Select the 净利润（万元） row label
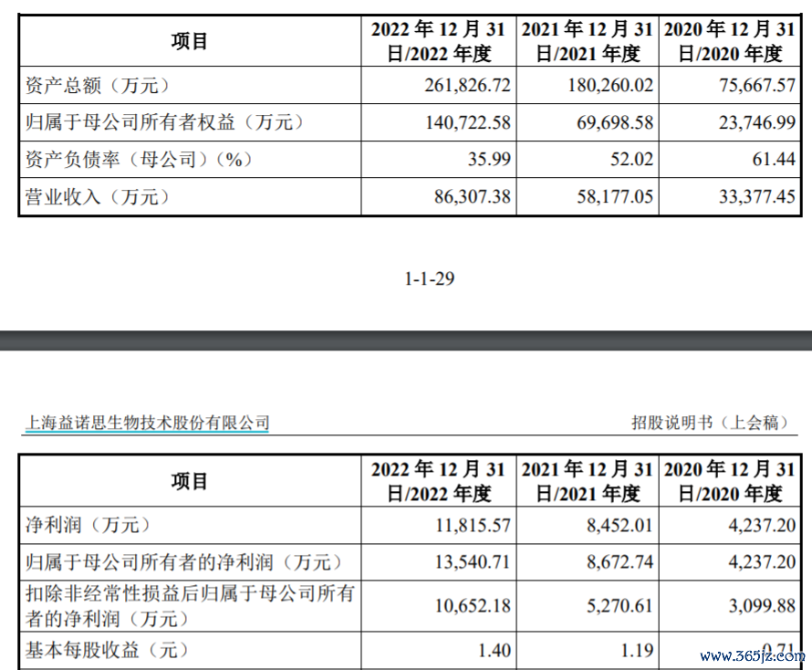Viewport: 812px width, 670px height. [88, 526]
